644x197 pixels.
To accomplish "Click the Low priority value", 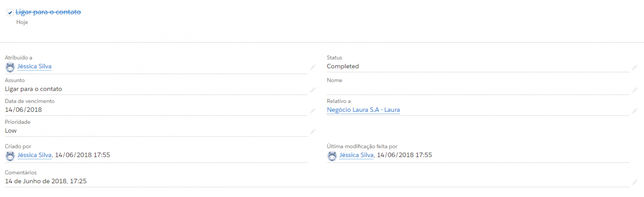I will [x=11, y=131].
